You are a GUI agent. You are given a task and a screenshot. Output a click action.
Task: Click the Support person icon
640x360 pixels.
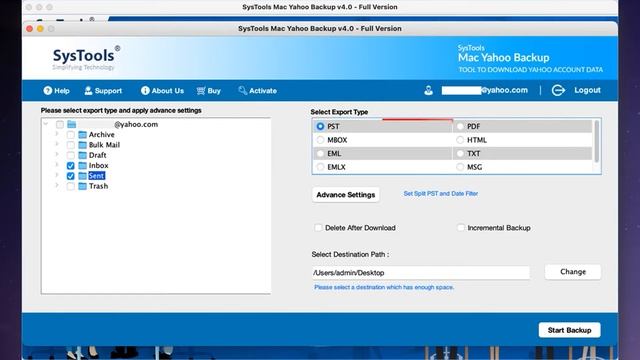pos(88,90)
